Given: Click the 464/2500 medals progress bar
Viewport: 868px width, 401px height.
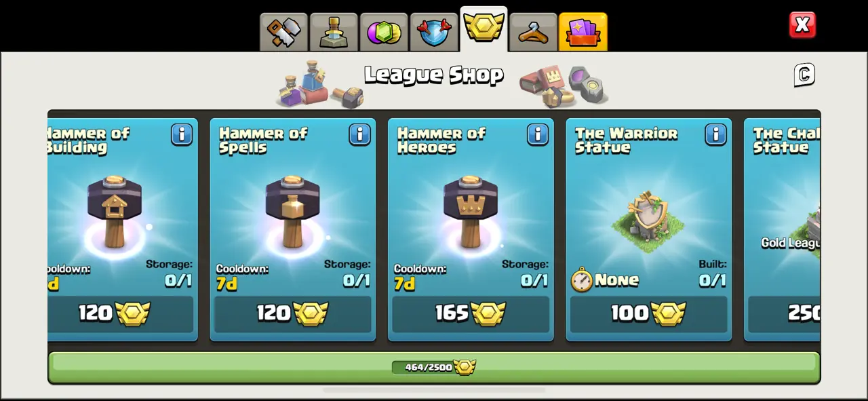Looking at the screenshot, I should coord(434,367).
